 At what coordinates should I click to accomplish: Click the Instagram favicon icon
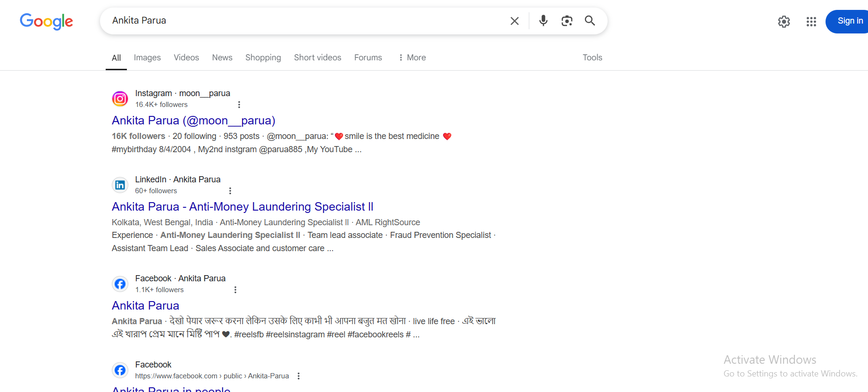point(120,99)
